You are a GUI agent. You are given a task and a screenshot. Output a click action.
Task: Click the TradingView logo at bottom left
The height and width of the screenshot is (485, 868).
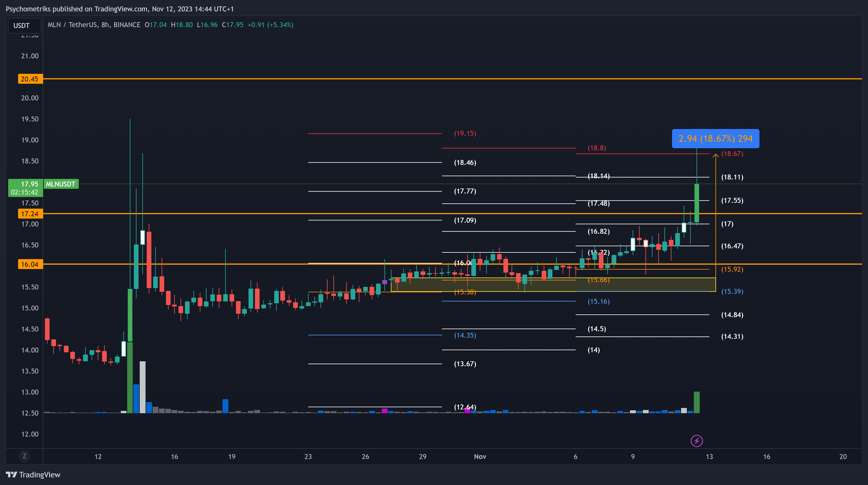tap(33, 474)
